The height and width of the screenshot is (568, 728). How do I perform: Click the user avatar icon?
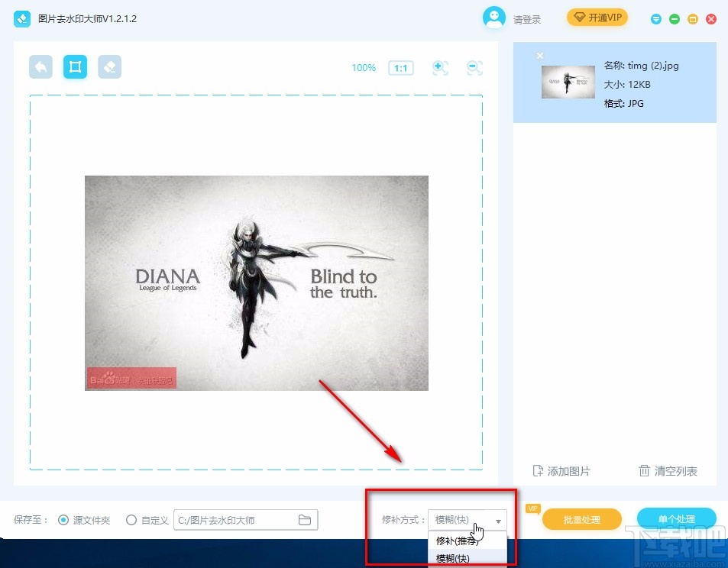[494, 18]
